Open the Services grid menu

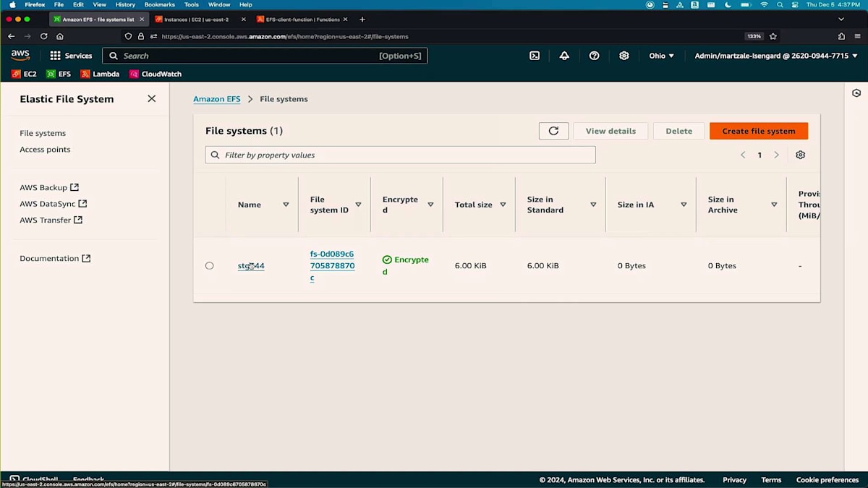click(x=70, y=56)
